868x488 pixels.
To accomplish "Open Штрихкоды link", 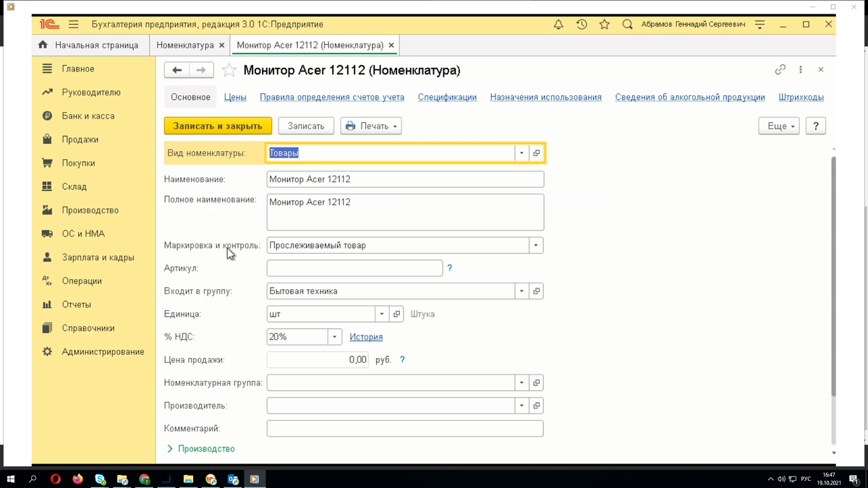I will 801,97.
